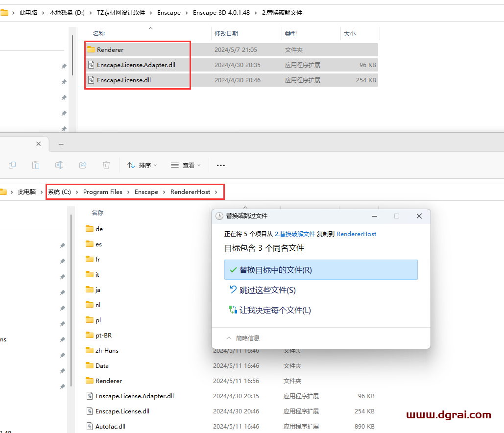Expand chevron after 本地磁盘 (D:) breadcrumb
The height and width of the screenshot is (433, 504).
coord(91,13)
